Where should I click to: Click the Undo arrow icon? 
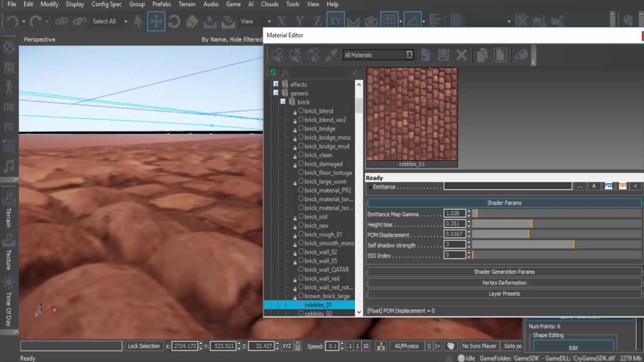coord(13,21)
